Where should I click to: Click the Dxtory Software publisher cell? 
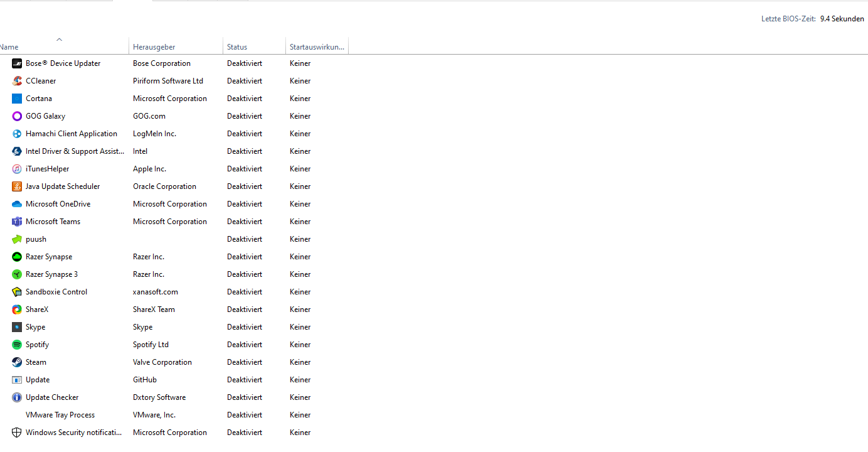[159, 397]
